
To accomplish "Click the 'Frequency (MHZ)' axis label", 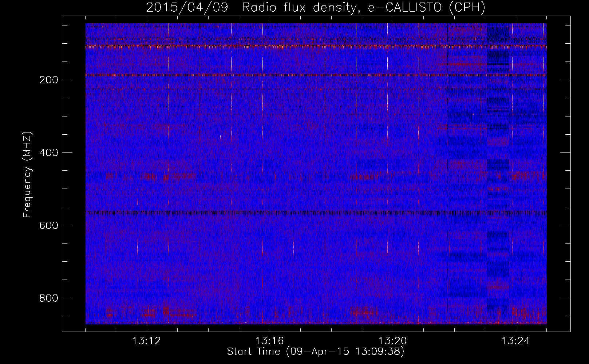I will [x=27, y=175].
